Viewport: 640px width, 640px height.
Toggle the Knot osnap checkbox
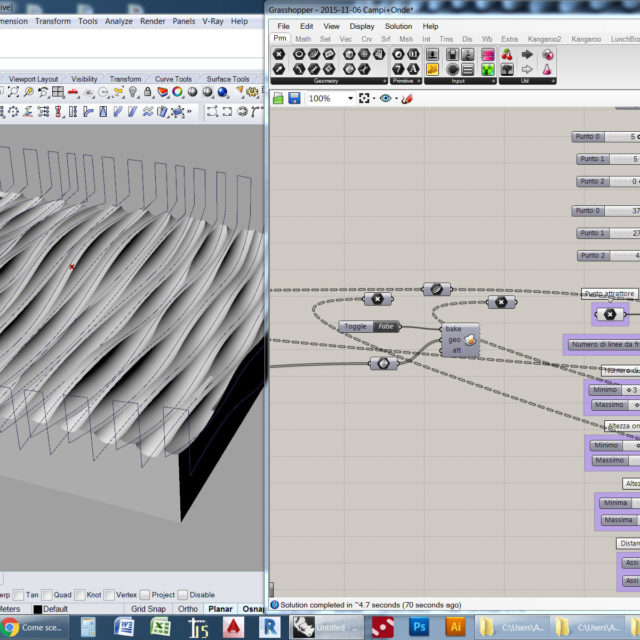point(82,594)
